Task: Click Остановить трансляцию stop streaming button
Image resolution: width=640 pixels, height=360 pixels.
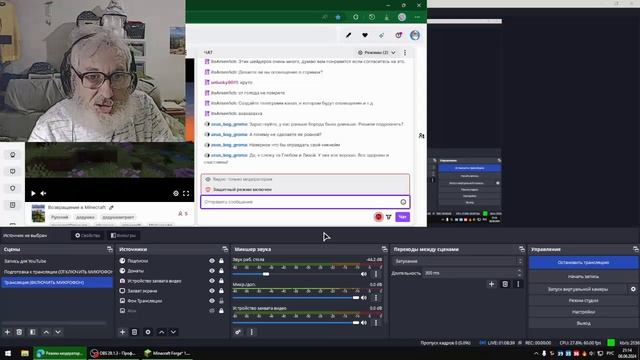Action: point(583,262)
